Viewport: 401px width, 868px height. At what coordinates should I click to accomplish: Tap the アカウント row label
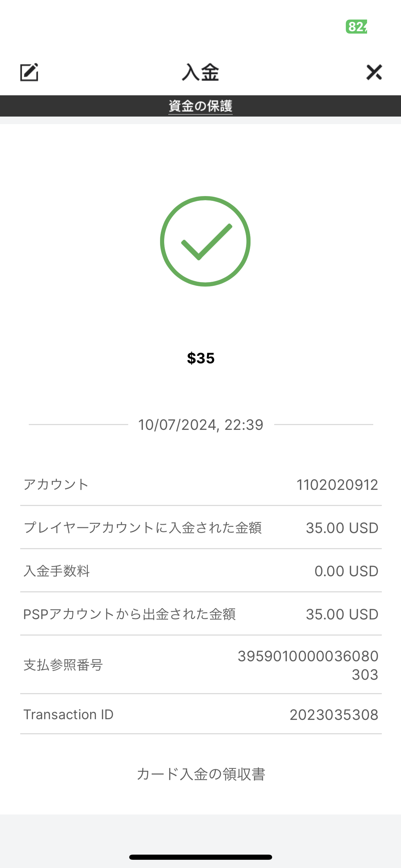click(x=56, y=485)
